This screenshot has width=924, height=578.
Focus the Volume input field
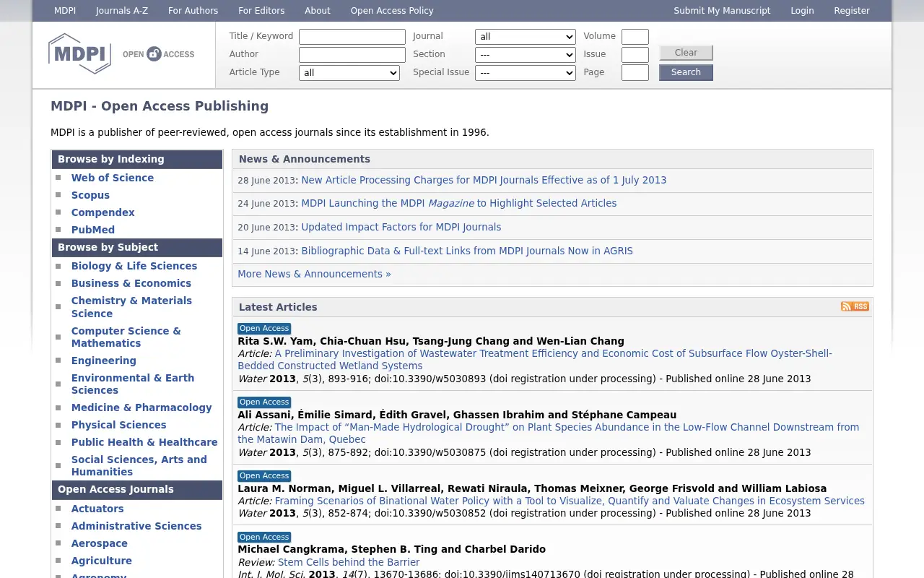tap(635, 37)
